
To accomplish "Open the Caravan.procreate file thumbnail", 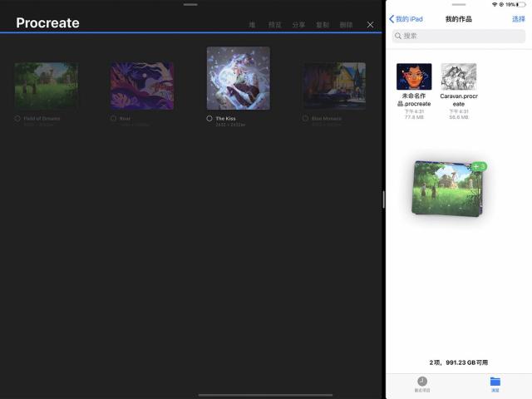I will coord(459,76).
